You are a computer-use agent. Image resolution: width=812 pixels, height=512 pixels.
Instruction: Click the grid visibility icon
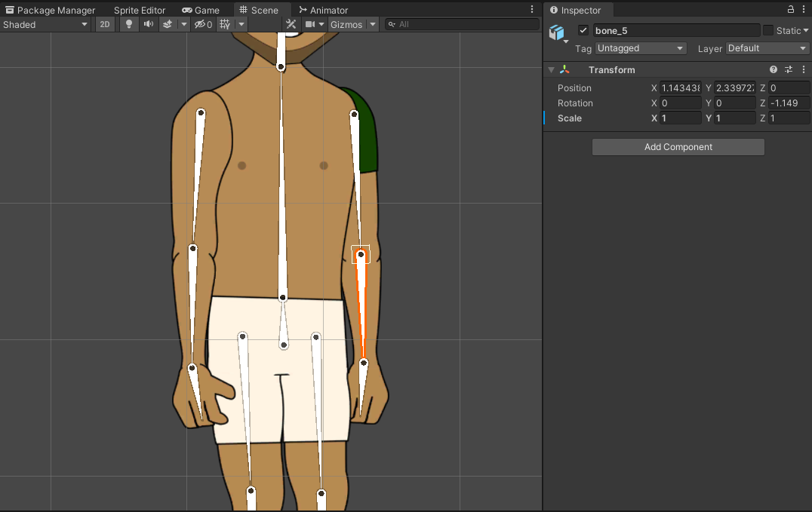(224, 24)
